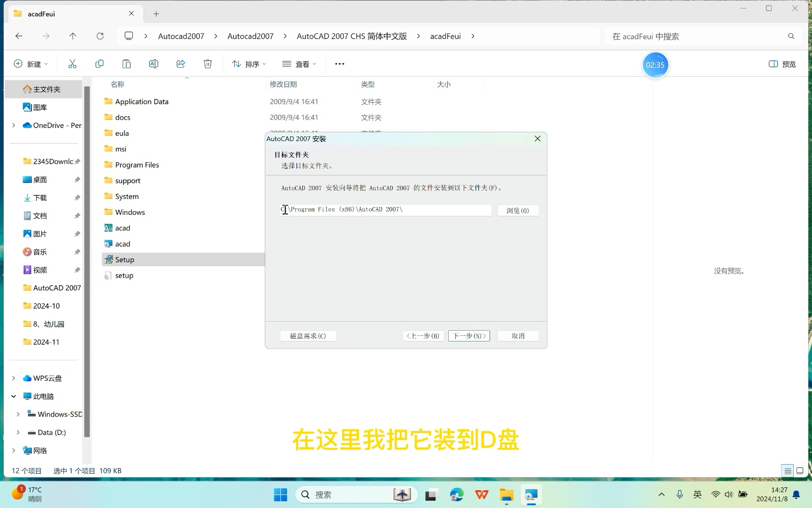This screenshot has height=508, width=812.
Task: Click Autocad2007 first breadcrumb segment
Action: point(181,36)
